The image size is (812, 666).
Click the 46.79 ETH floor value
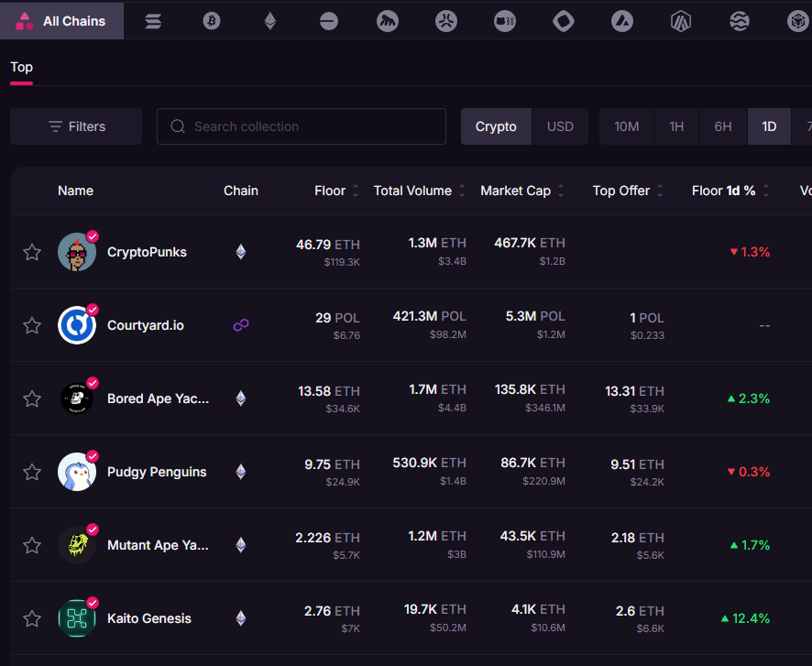pos(328,245)
